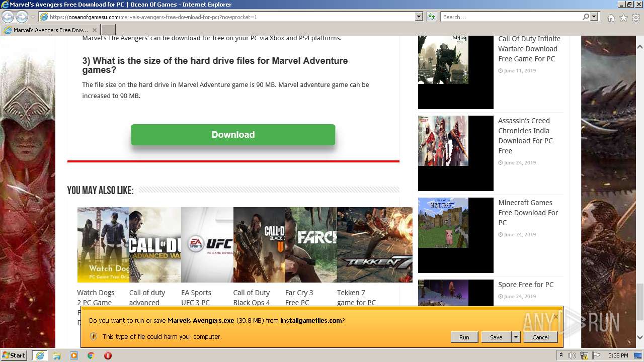Open Assassin's Creed Chronicles India sidebar link

(525, 136)
